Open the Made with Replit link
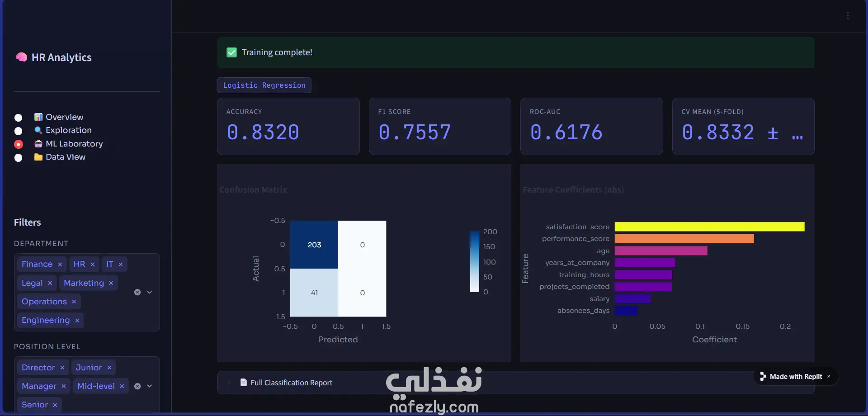868x416 pixels. pyautogui.click(x=796, y=377)
